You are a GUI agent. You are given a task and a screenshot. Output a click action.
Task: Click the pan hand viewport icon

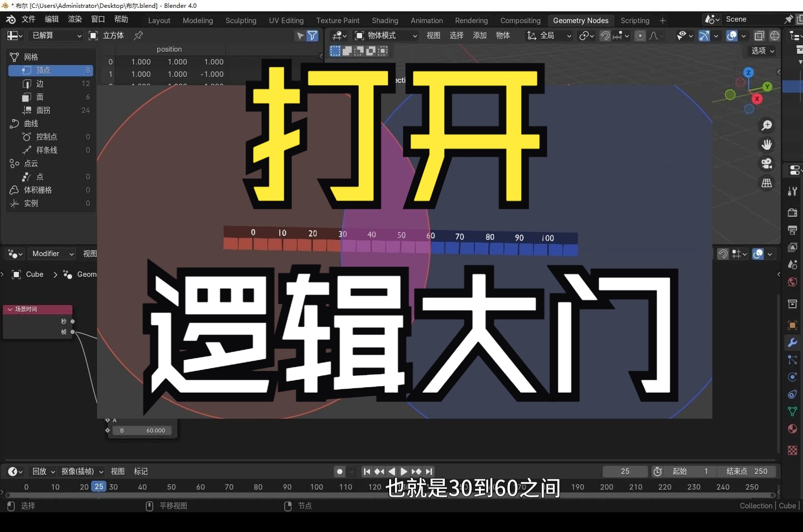[x=767, y=144]
